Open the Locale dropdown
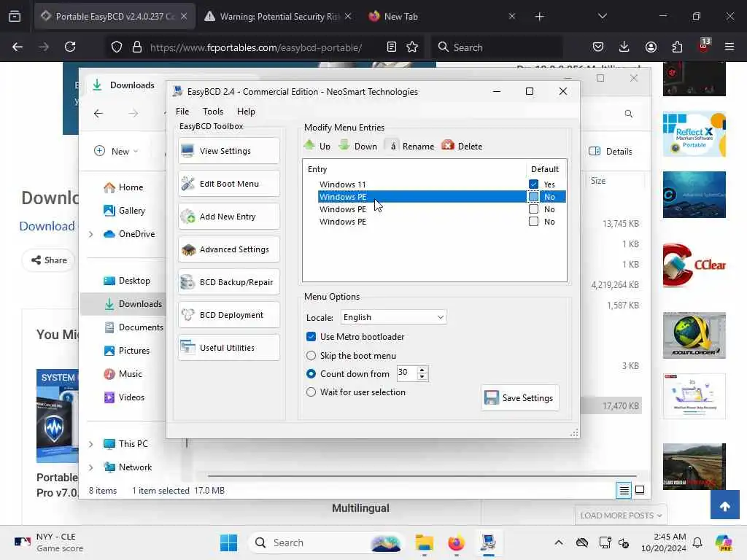The image size is (747, 560). pyautogui.click(x=393, y=317)
